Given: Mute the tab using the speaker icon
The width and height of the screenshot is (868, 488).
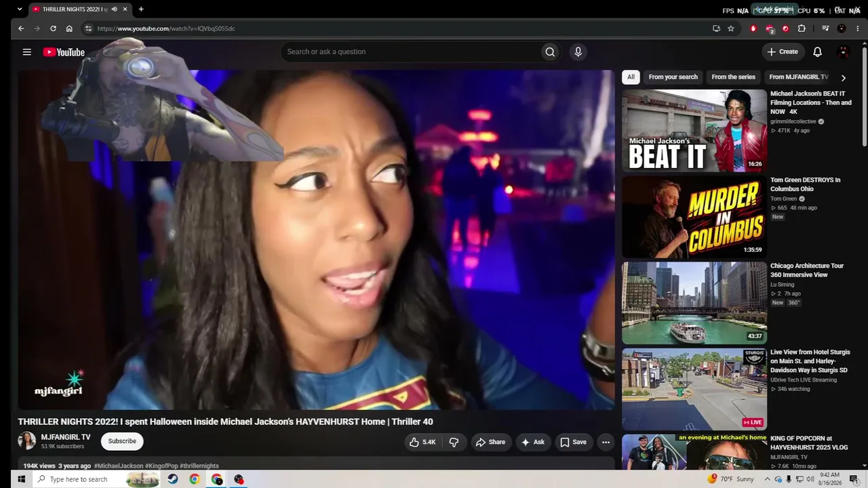Looking at the screenshot, I should tap(114, 9).
